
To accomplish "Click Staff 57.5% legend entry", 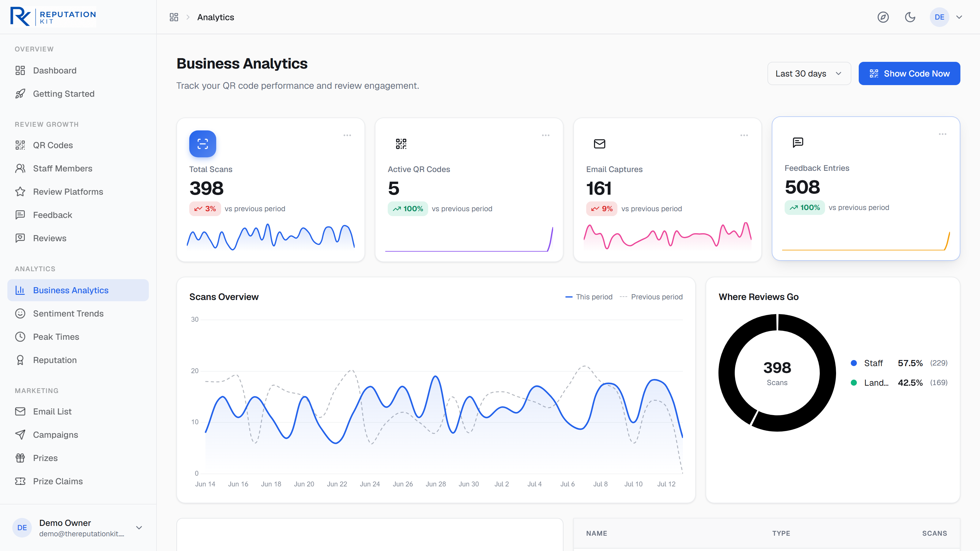I will (x=899, y=363).
